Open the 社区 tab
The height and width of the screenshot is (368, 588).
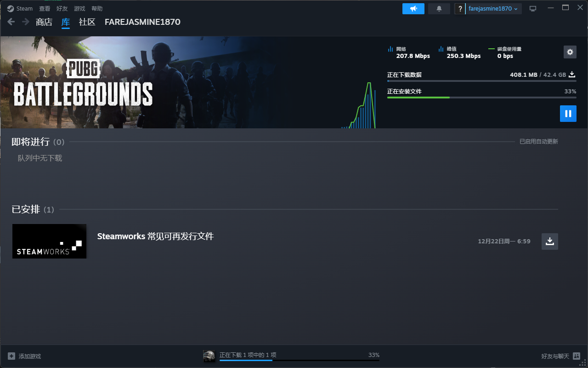click(87, 22)
